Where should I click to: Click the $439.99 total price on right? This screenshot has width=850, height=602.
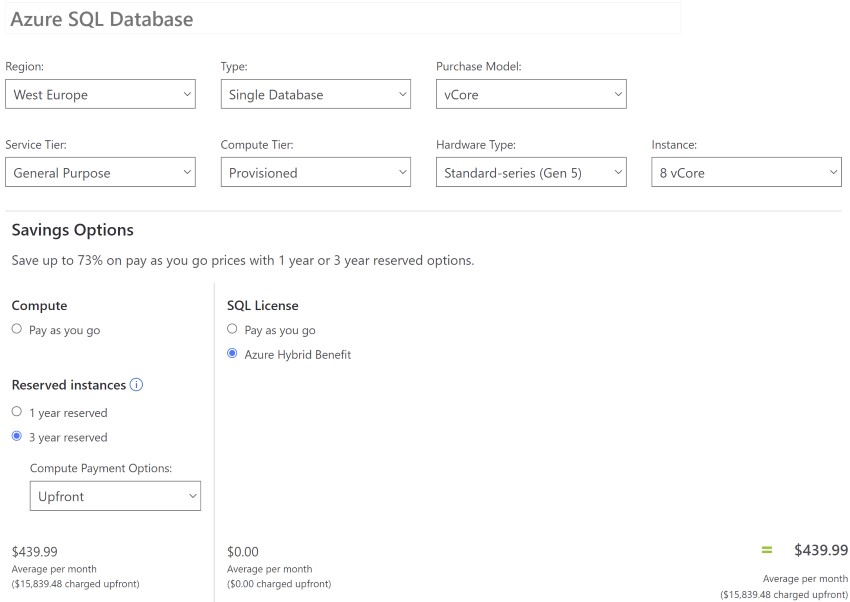click(820, 550)
